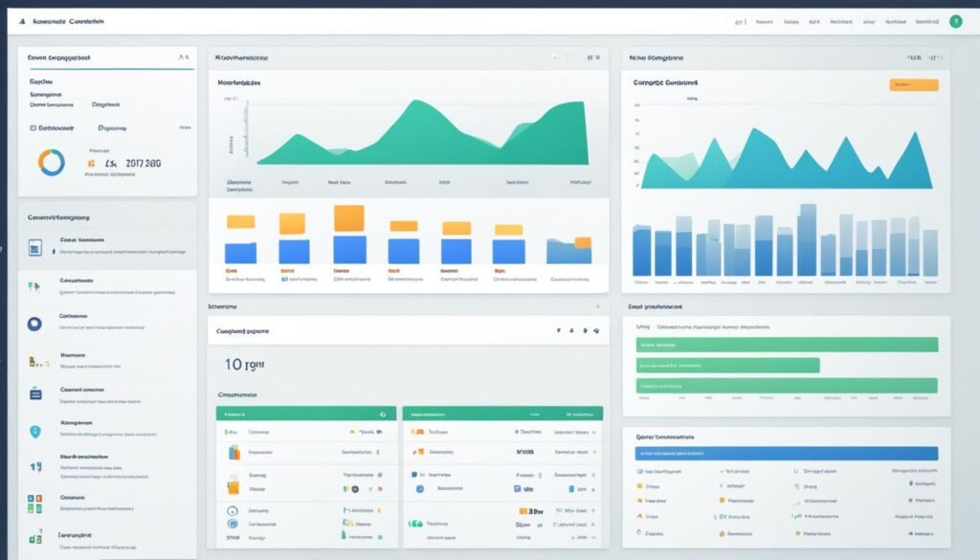
Task: Click the dark blue circle icon in sidebar
Action: (x=34, y=324)
